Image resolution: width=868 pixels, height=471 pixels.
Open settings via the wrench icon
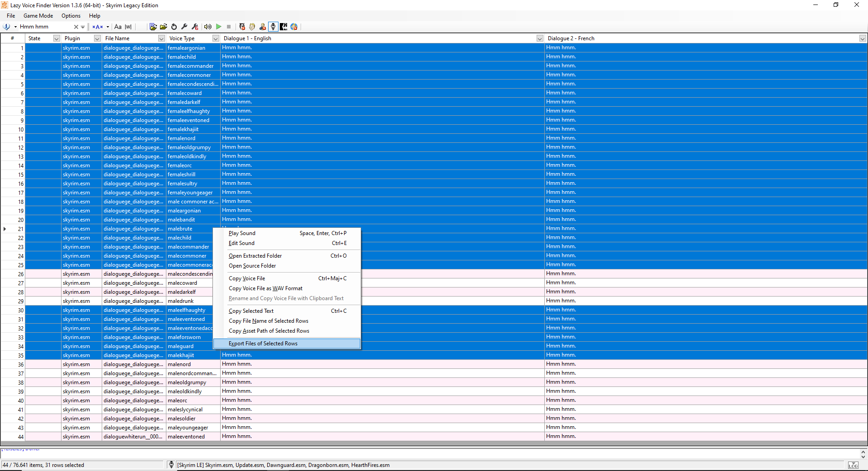click(x=184, y=27)
